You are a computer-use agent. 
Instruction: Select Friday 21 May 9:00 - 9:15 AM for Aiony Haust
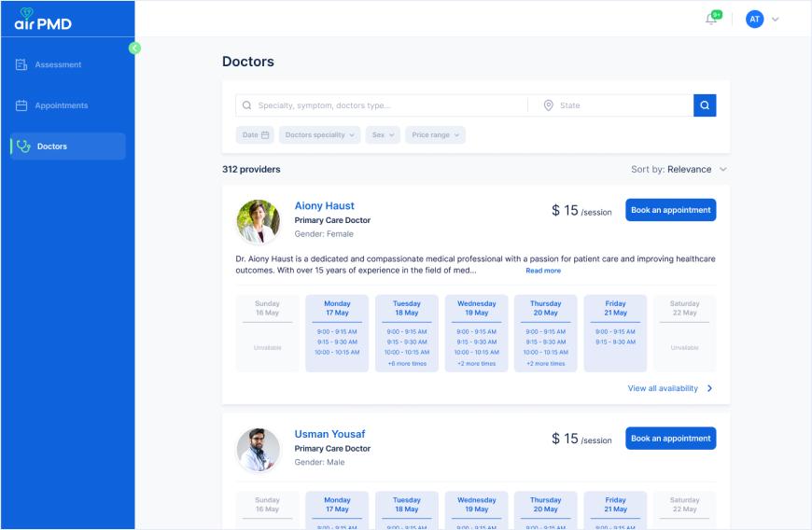tap(615, 332)
